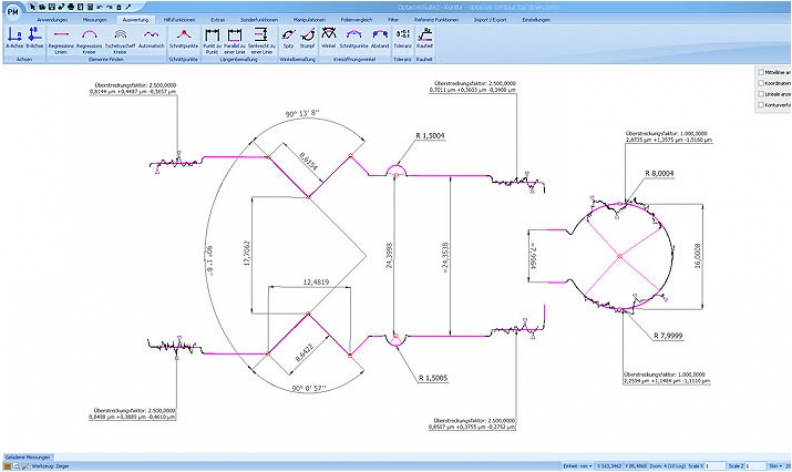Open the Filter ribbon tab

click(x=393, y=20)
